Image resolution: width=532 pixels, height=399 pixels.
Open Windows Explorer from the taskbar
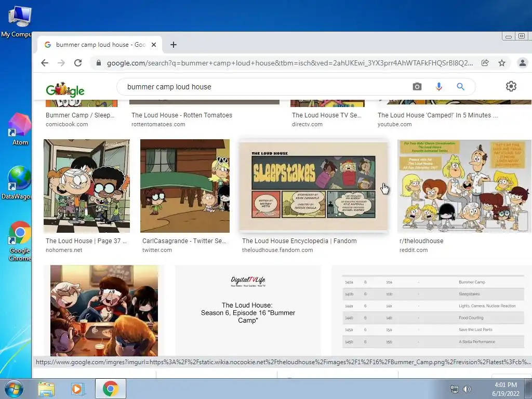(x=46, y=389)
